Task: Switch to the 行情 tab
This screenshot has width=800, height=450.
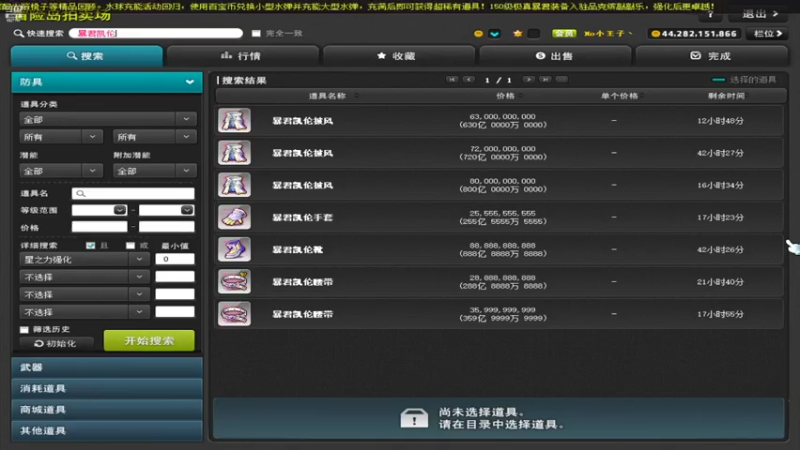Action: pos(243,56)
